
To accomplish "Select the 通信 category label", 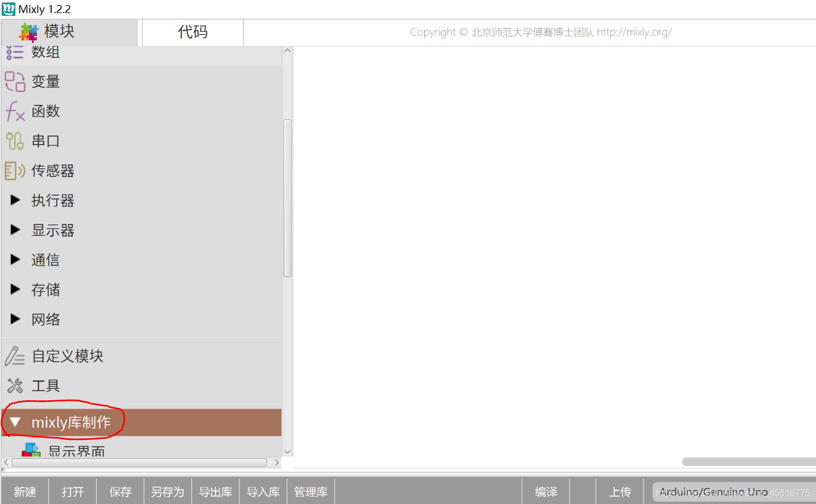I will tap(45, 260).
